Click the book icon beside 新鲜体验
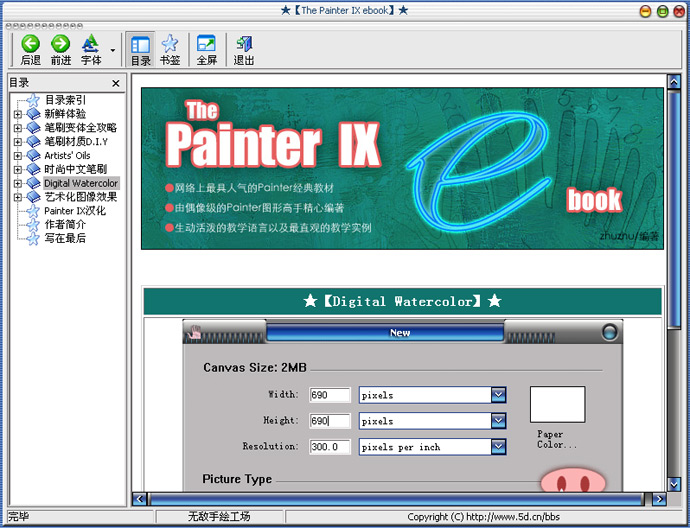The height and width of the screenshot is (528, 690). (33, 114)
